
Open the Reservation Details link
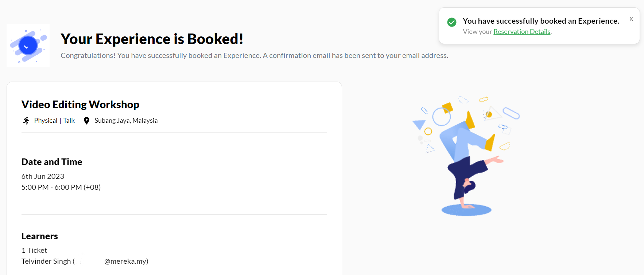pos(522,32)
